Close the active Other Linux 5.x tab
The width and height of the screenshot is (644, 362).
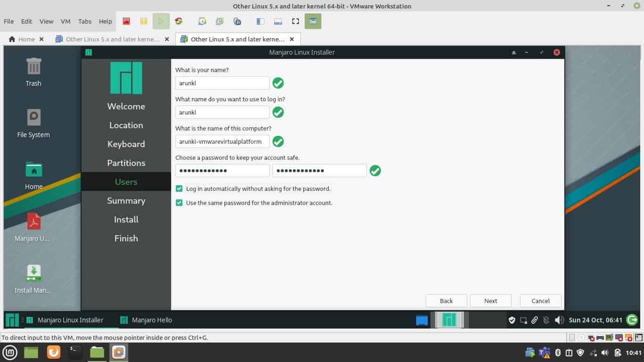tap(292, 39)
